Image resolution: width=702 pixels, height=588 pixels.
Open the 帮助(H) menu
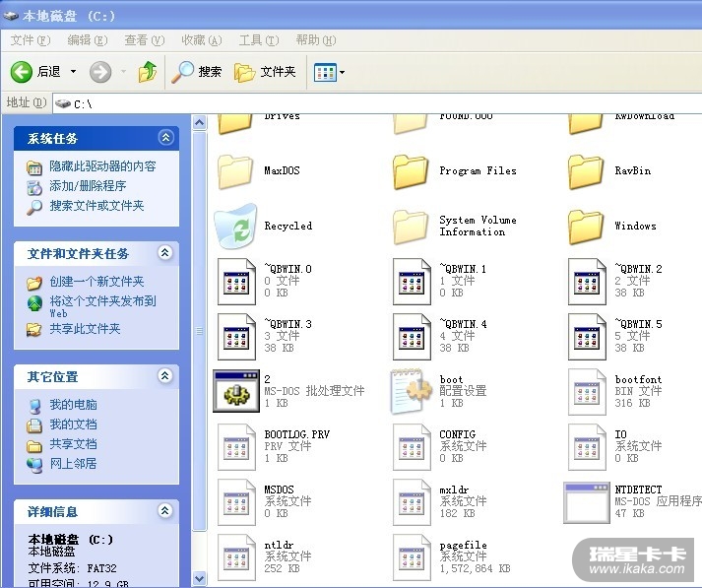[x=316, y=40]
